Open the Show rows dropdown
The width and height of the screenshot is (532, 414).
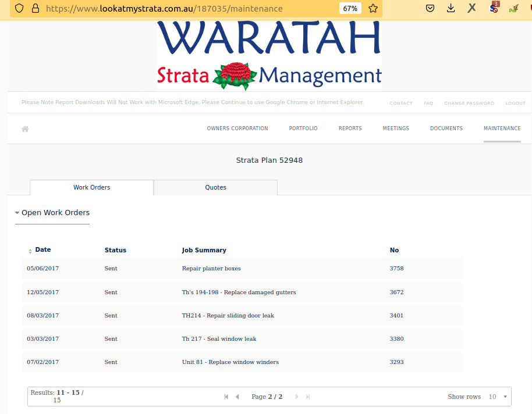pyautogui.click(x=498, y=397)
